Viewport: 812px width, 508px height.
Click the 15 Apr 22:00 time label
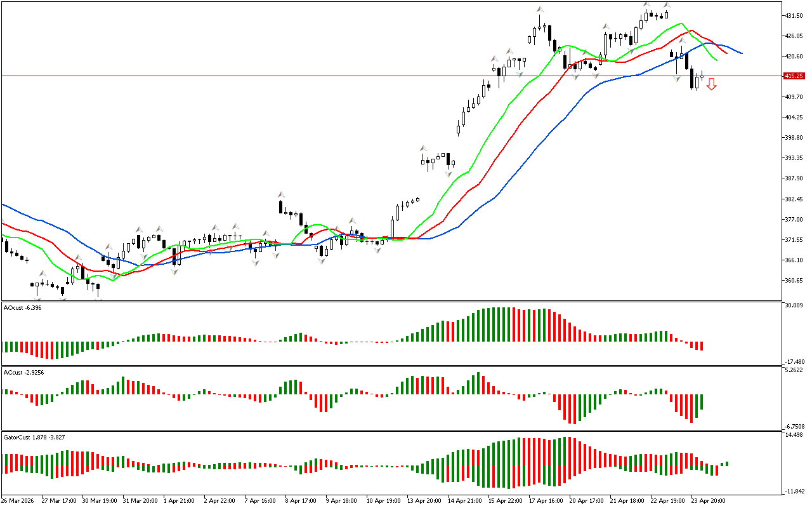(505, 500)
